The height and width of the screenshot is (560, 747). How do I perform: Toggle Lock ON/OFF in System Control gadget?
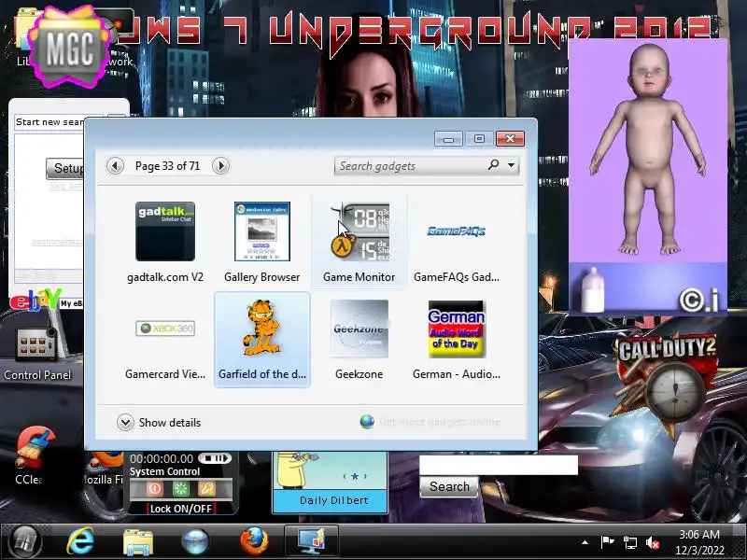point(180,509)
